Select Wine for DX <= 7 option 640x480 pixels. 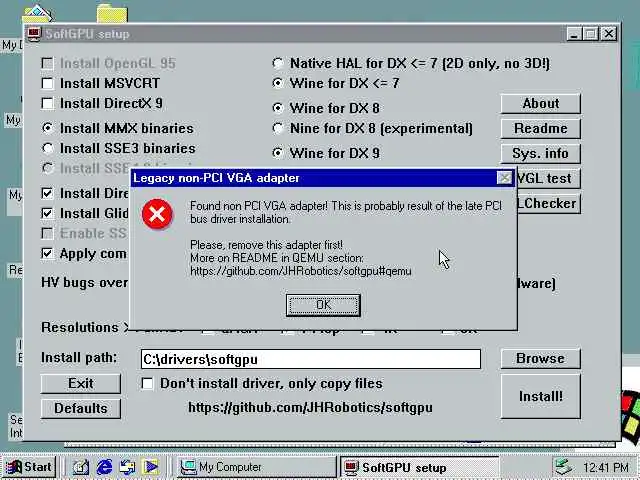tap(278, 83)
